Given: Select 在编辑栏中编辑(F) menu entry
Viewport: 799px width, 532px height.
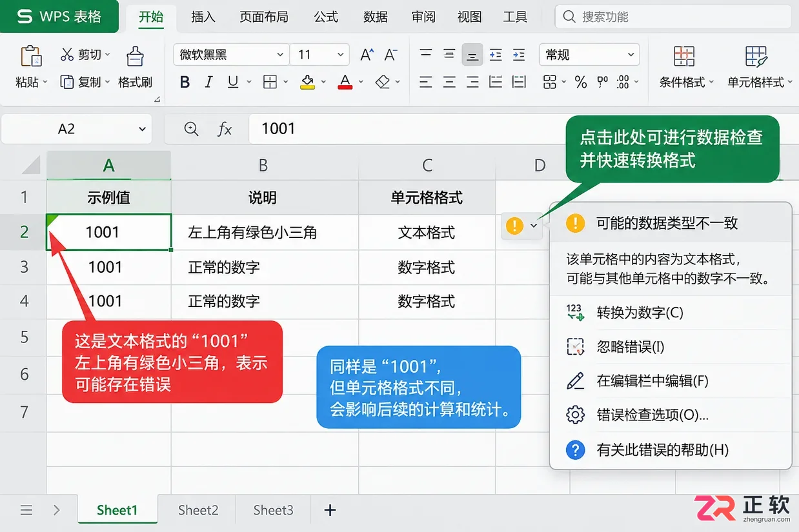Looking at the screenshot, I should (671, 381).
